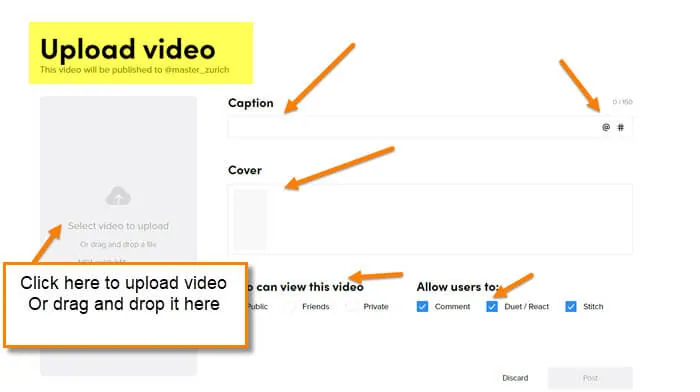Viewport: 700px width, 392px height.
Task: Click the Discard button
Action: coord(515,378)
